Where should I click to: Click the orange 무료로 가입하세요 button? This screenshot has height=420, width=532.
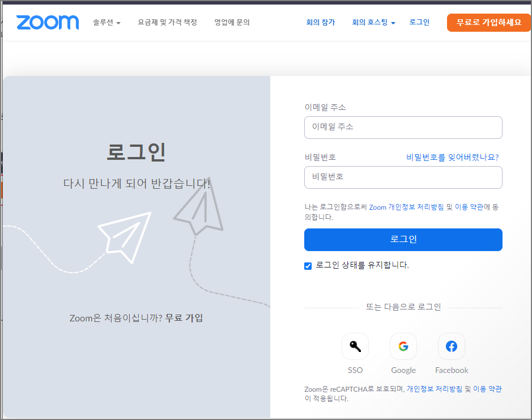point(489,23)
